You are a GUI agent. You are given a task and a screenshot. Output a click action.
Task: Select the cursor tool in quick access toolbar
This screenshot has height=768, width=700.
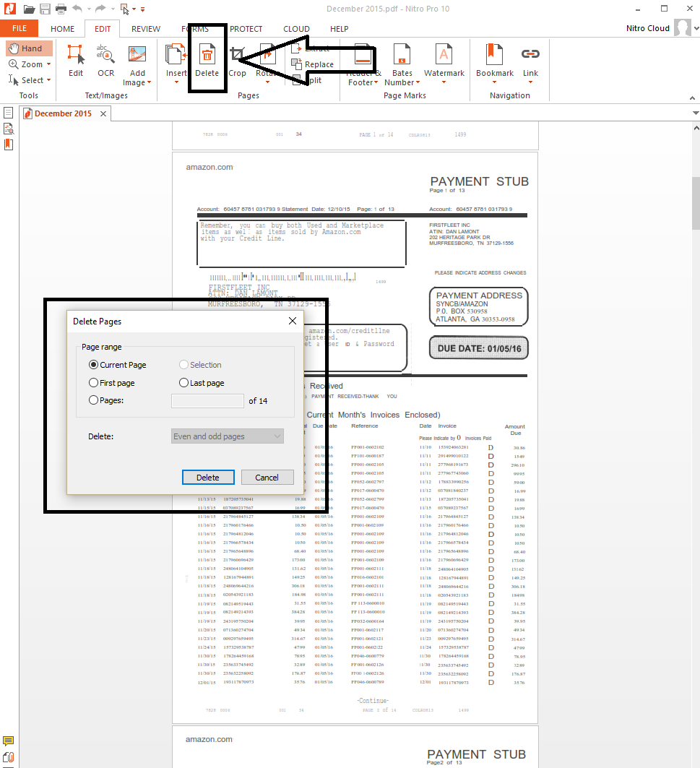click(125, 9)
